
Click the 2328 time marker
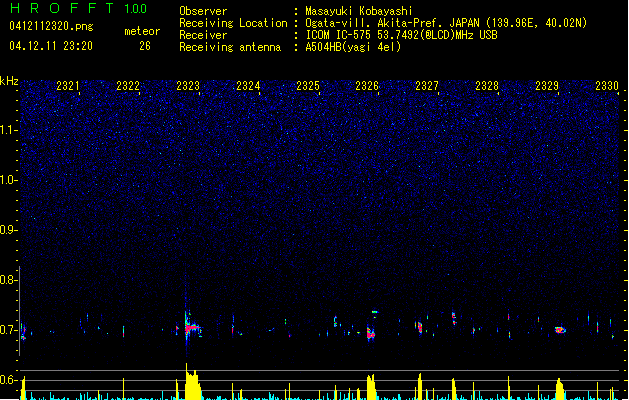coord(487,86)
